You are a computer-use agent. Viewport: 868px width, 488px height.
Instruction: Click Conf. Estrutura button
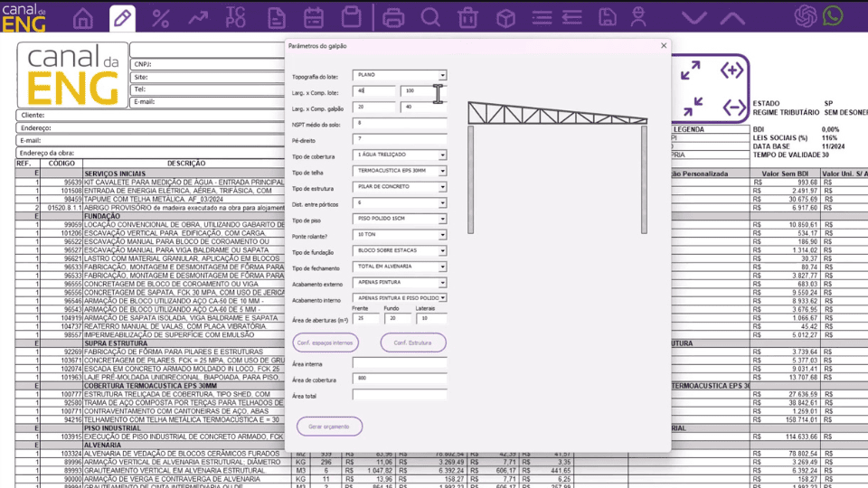click(413, 343)
